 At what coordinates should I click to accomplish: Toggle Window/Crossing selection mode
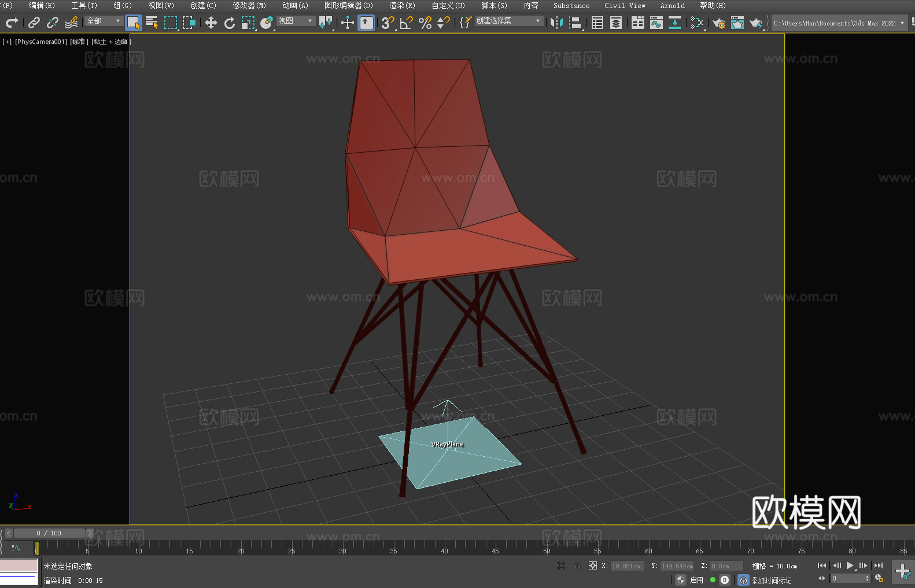[x=189, y=23]
